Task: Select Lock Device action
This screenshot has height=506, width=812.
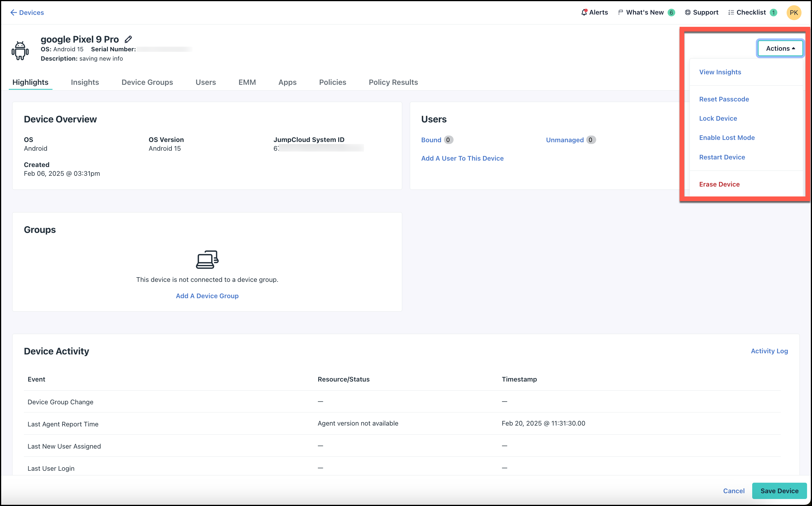Action: pos(718,118)
